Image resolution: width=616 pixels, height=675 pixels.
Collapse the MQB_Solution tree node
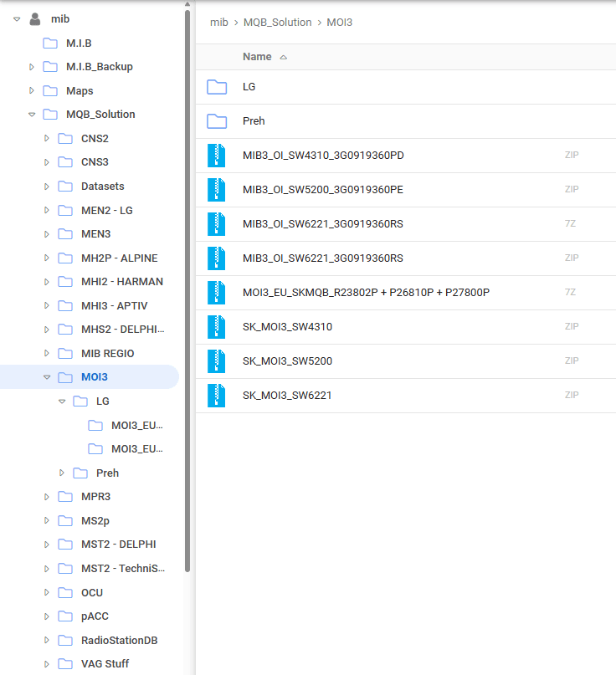(x=32, y=115)
